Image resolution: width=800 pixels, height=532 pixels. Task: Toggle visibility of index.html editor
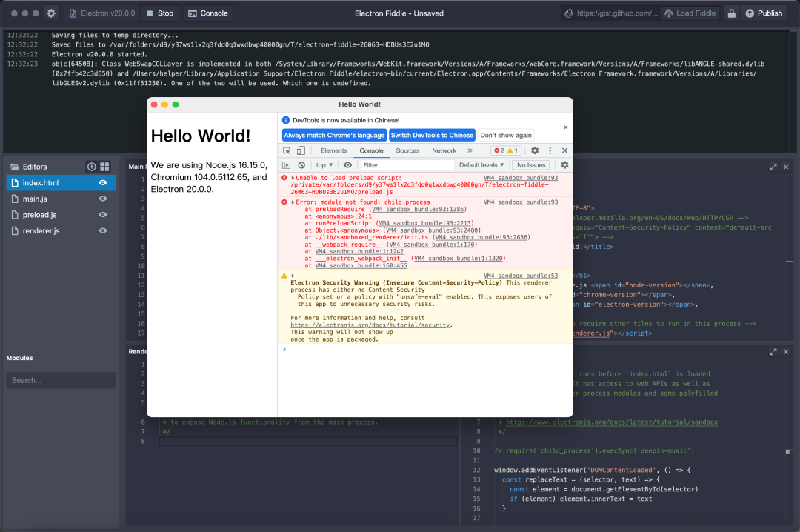103,183
